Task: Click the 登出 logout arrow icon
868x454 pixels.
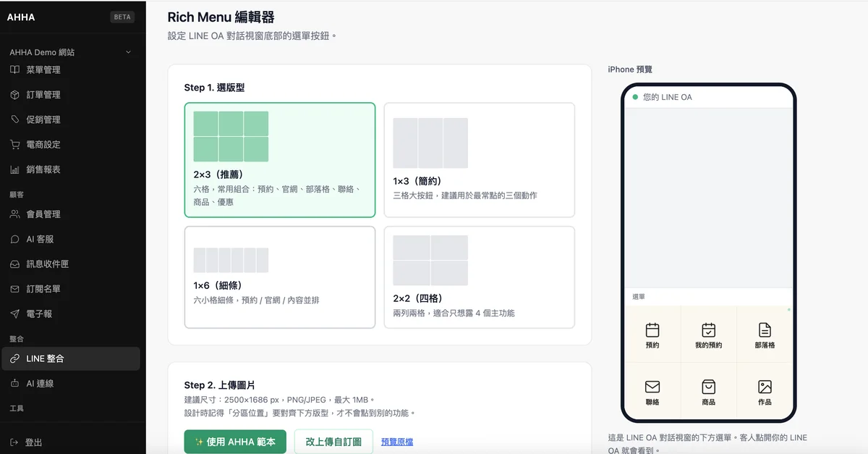Action: point(14,442)
